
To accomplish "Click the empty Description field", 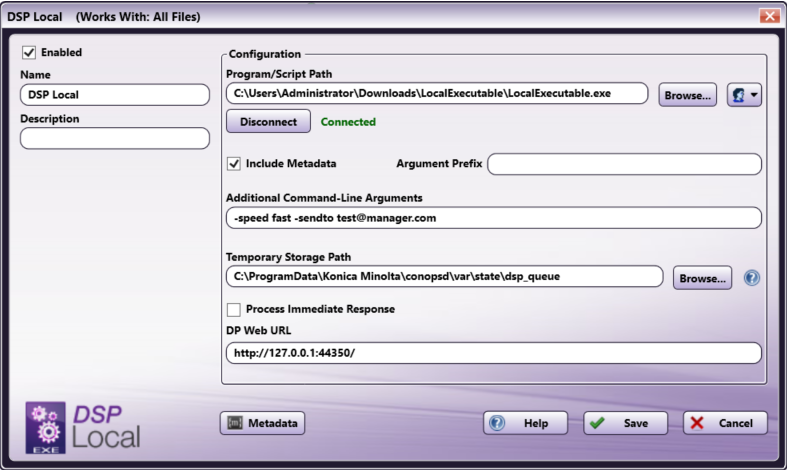I will click(114, 138).
